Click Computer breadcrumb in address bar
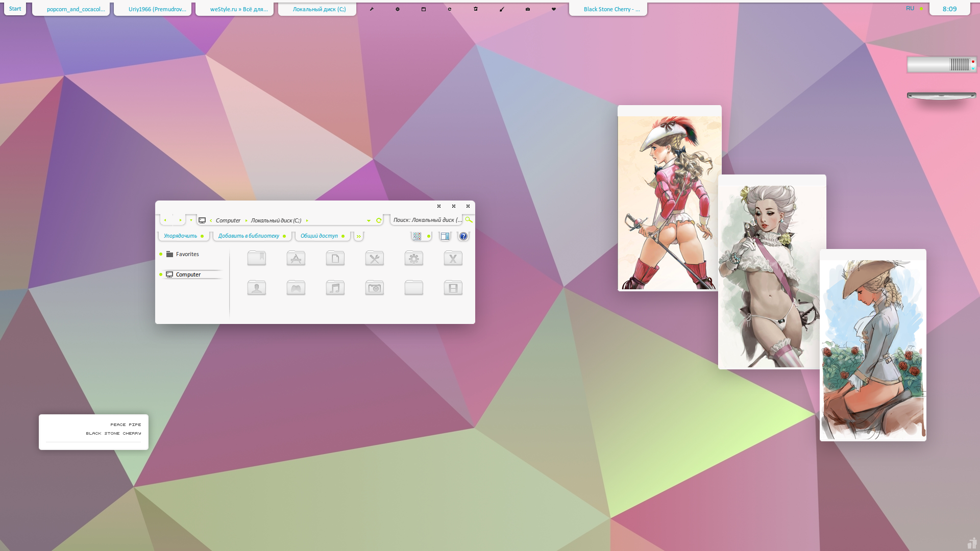Image resolution: width=980 pixels, height=551 pixels. point(228,220)
